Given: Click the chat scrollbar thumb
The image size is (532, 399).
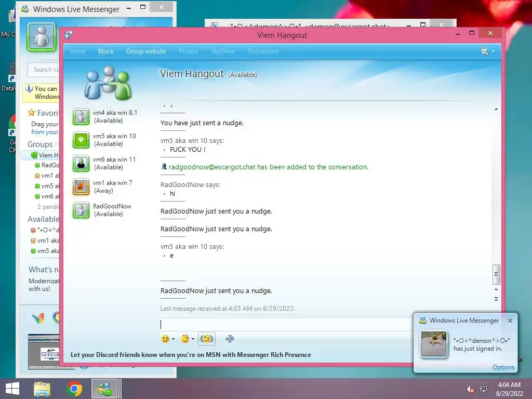Looking at the screenshot, I should [496, 274].
